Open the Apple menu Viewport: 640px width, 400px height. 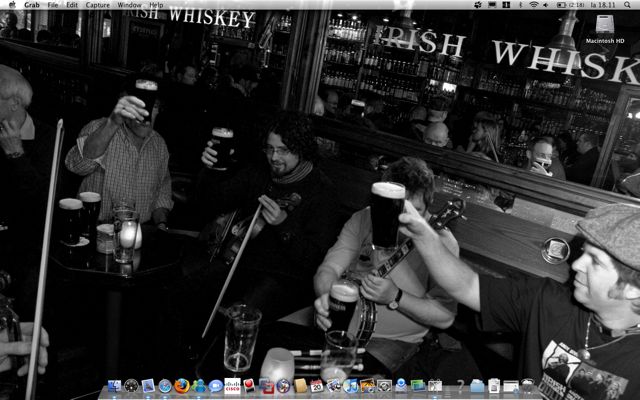tap(12, 5)
